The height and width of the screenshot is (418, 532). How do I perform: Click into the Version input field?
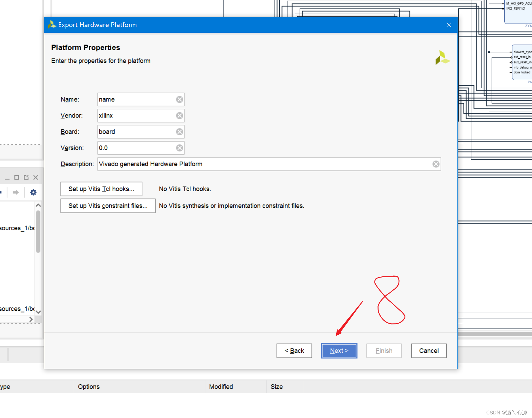141,148
